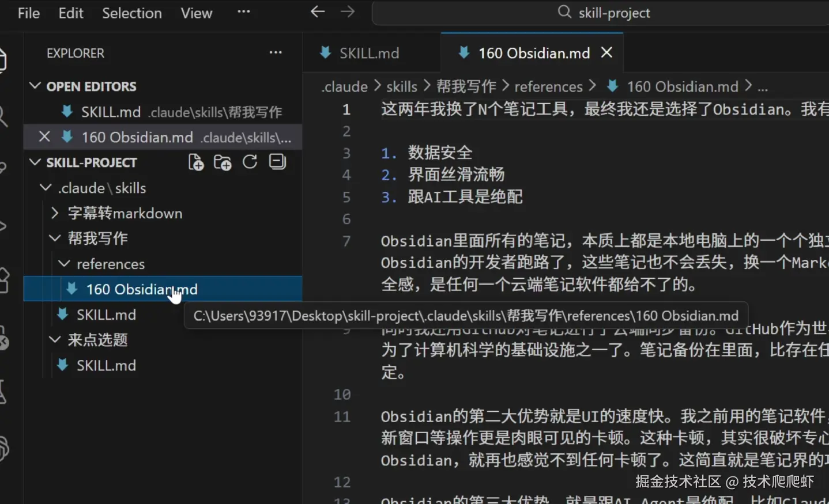
Task: Select SKILL.md in Open Editors list
Action: [163, 112]
